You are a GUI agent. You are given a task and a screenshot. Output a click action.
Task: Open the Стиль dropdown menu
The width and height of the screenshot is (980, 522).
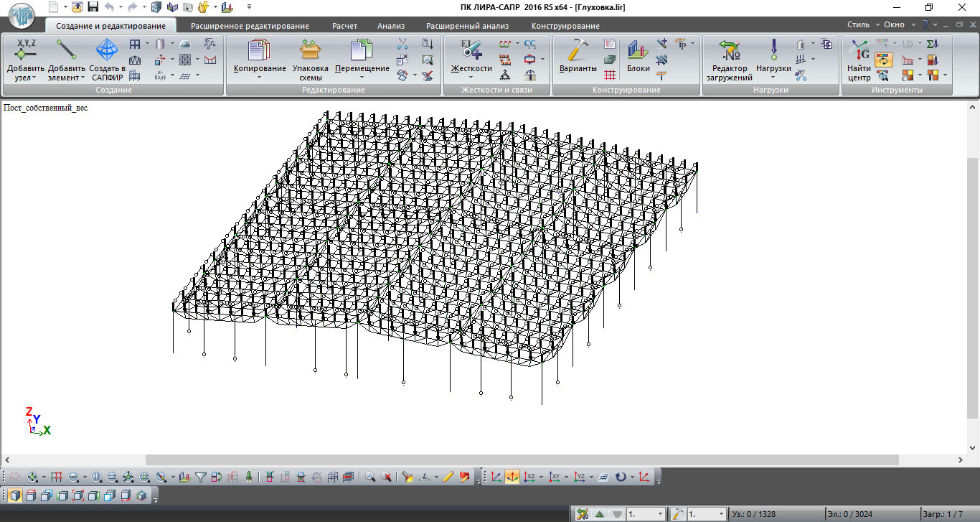(862, 25)
